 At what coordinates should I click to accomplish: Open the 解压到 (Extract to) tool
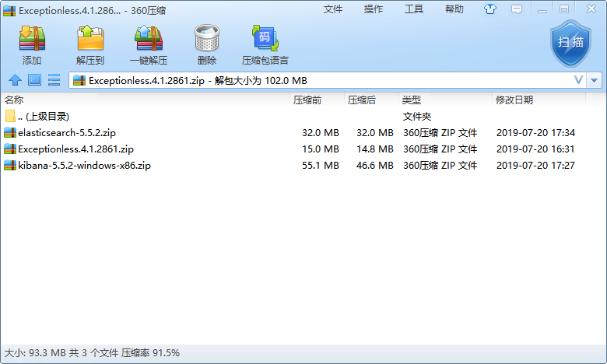coord(90,44)
